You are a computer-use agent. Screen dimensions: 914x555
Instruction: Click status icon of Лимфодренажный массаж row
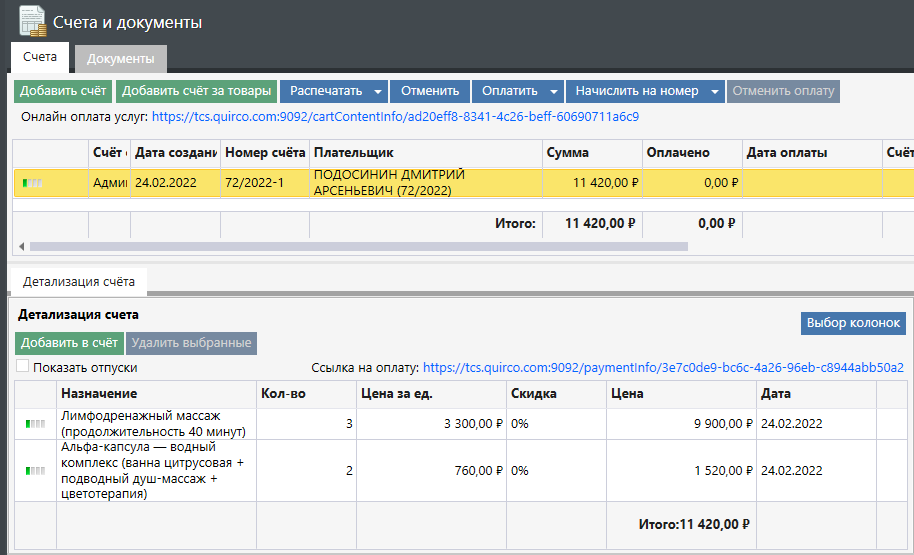coord(35,424)
